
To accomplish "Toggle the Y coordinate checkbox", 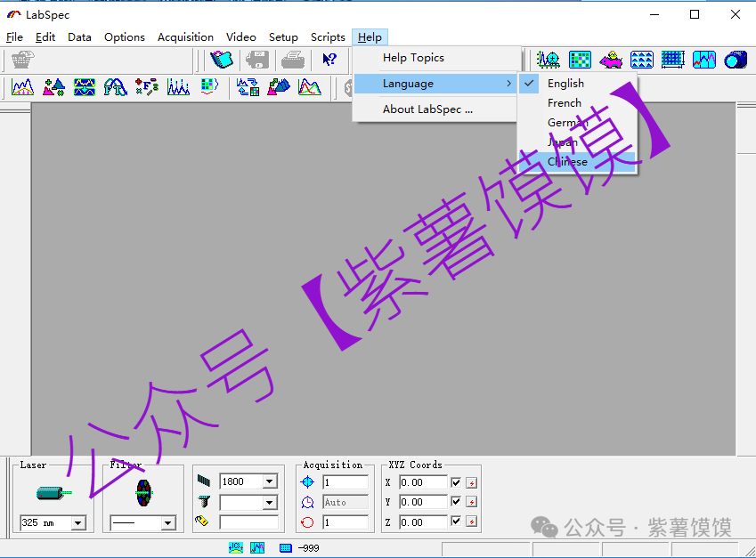I will click(457, 502).
